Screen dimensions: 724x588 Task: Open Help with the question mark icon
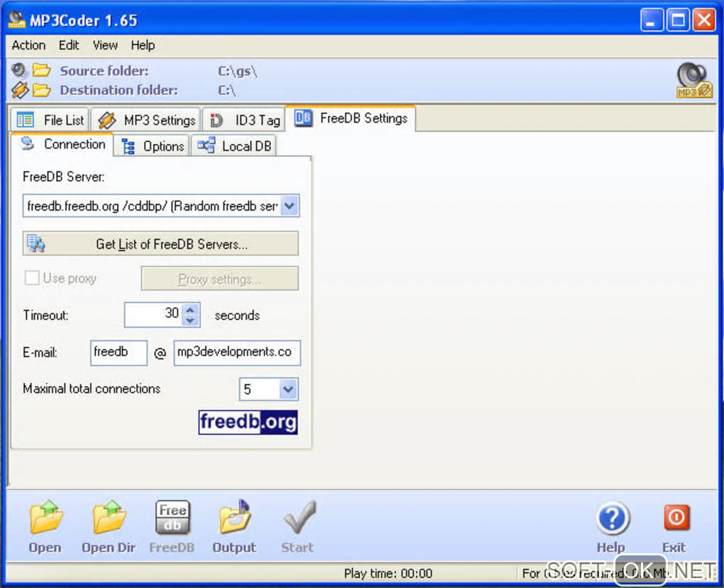(x=613, y=518)
